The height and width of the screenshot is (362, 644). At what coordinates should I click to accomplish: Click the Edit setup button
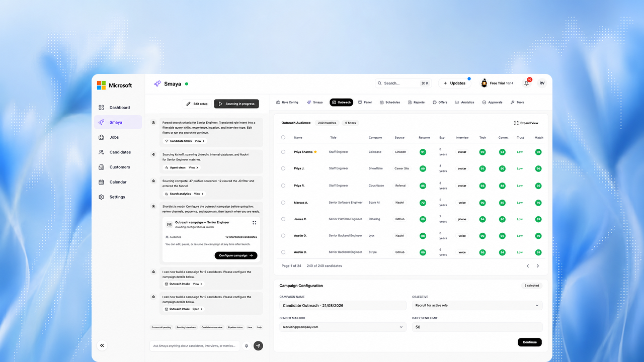pos(197,104)
